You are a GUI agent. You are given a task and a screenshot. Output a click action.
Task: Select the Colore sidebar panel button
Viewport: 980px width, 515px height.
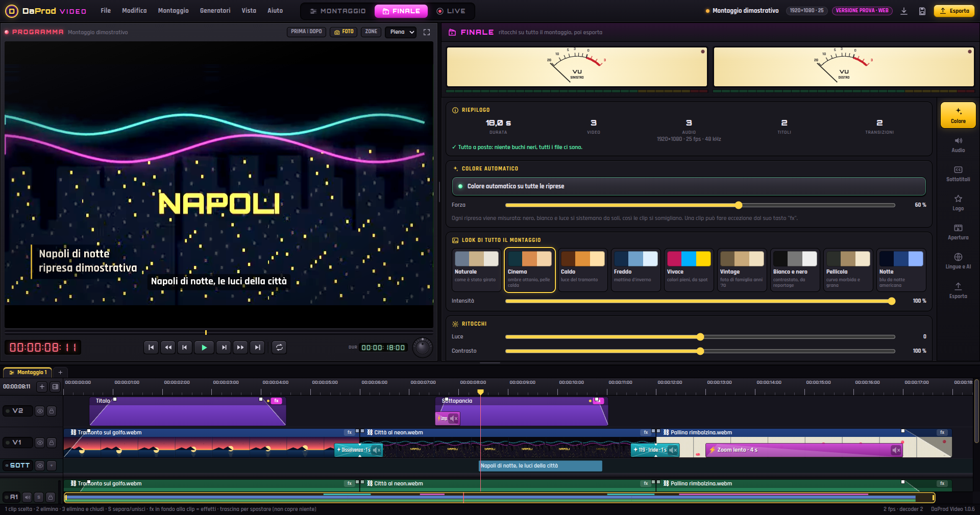coord(958,115)
